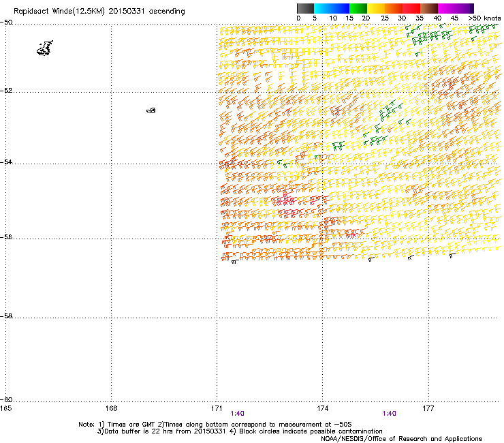
Task: Pick the orange 25-30 knots legend swatch
Action: coord(394,8)
